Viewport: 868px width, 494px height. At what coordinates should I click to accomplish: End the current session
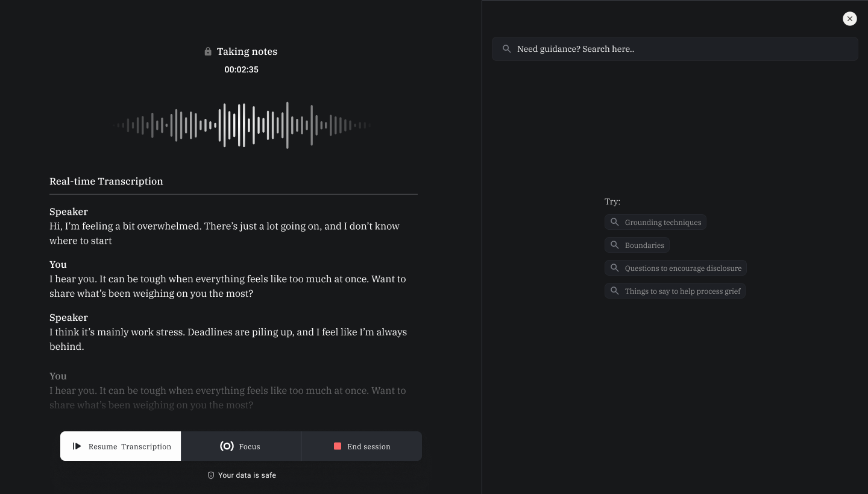(x=362, y=446)
